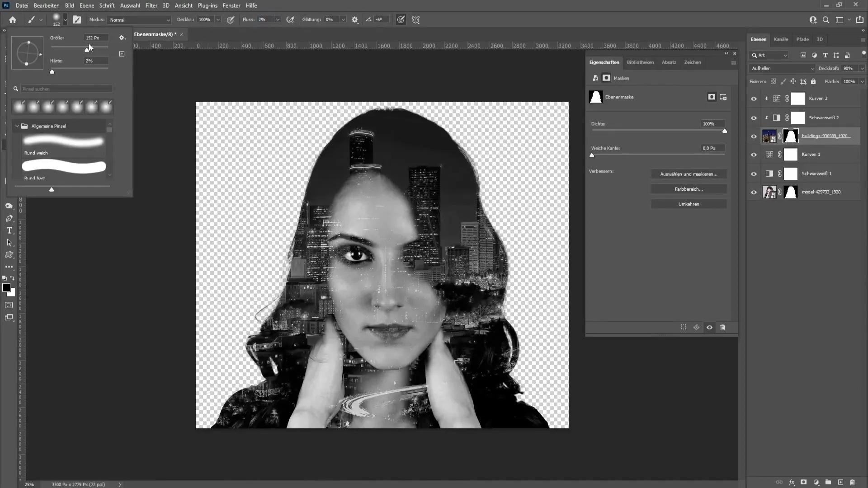Toggle visibility of Kurven 1 layer
Screen dimensions: 868x488
pos(753,155)
